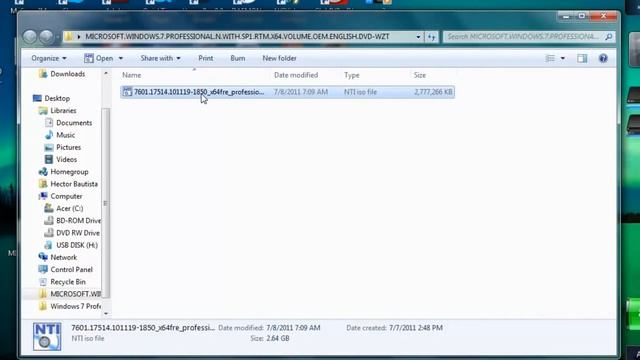Click the address bar path arrow

tap(79, 37)
